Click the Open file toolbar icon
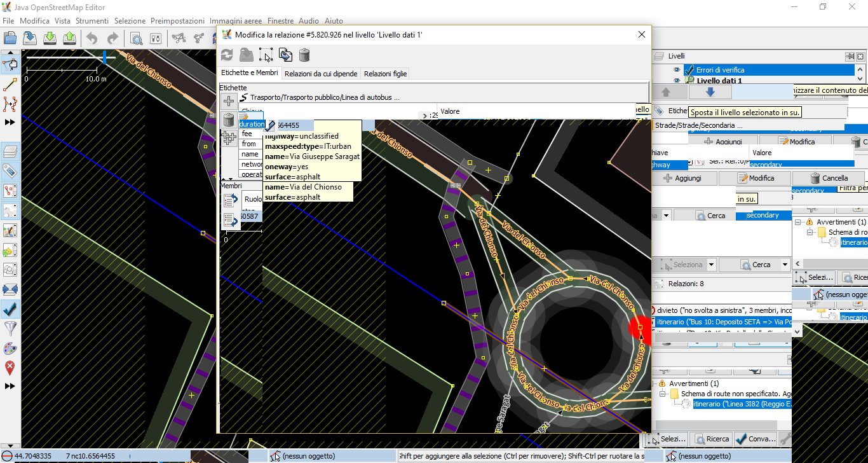The width and height of the screenshot is (868, 463). [10, 38]
